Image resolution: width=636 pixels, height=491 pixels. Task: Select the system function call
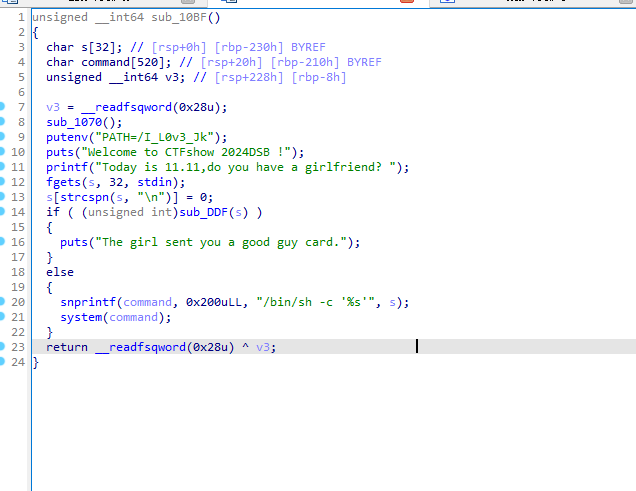(81, 317)
